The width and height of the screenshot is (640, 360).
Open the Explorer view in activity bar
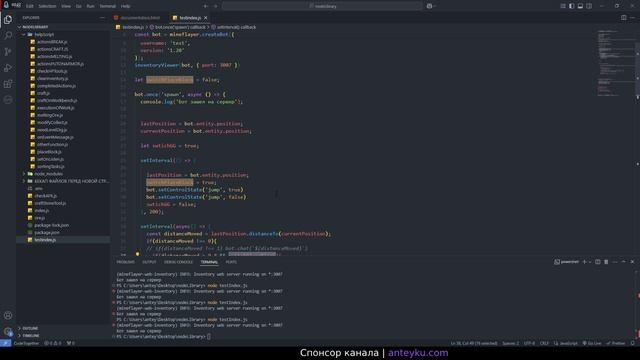(x=8, y=20)
